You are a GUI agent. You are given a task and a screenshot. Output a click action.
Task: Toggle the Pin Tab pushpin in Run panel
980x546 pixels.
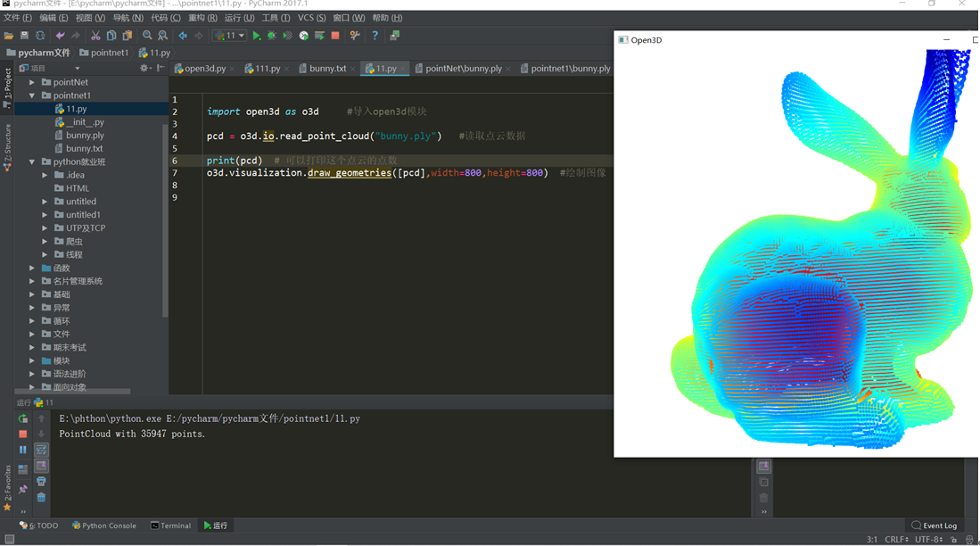pos(23,489)
